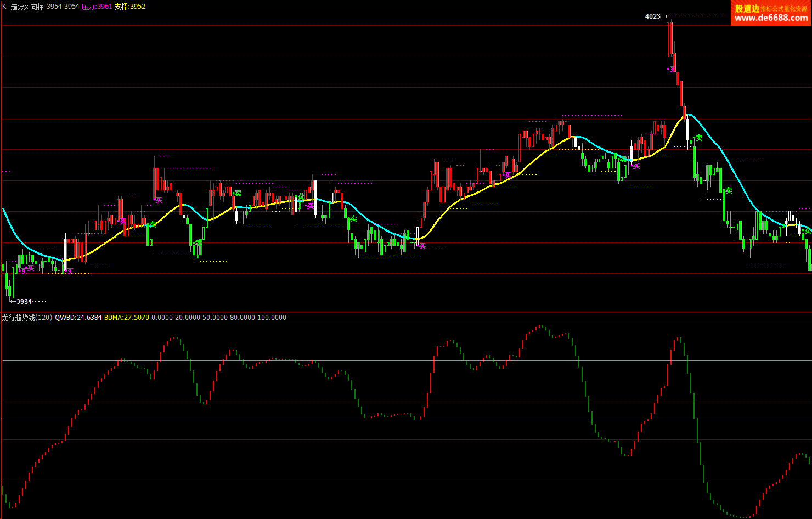Click the 趋势风向标 indicator name
The image size is (812, 519).
27,7
